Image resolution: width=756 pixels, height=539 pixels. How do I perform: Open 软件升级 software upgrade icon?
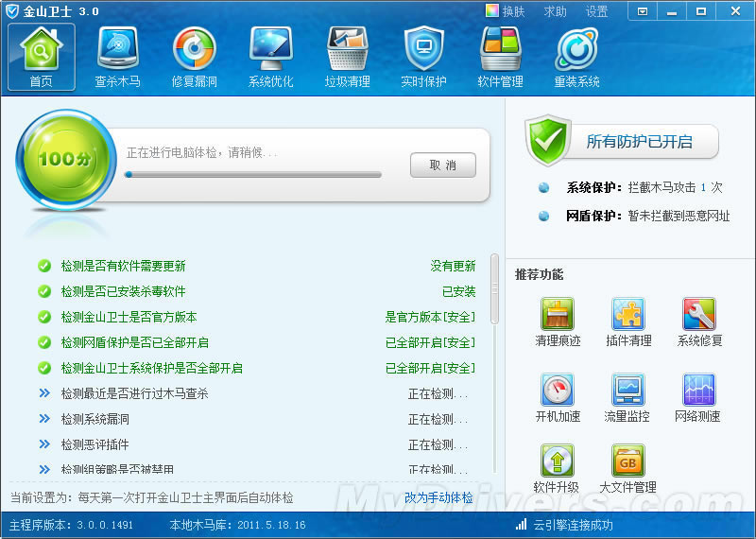tap(558, 461)
